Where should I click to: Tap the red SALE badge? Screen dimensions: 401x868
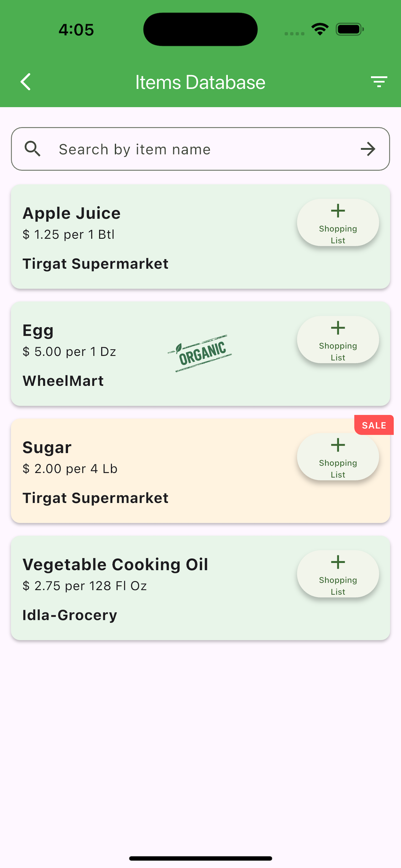pos(374,425)
